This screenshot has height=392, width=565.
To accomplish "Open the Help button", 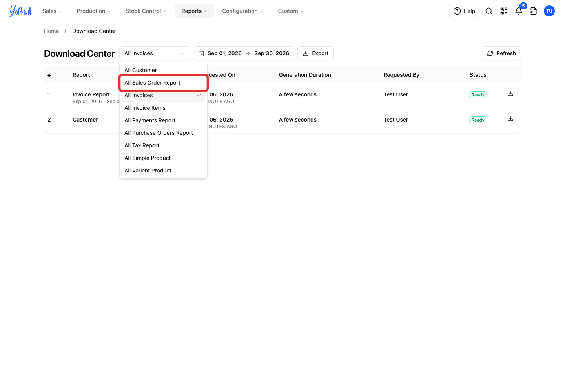I will point(464,11).
